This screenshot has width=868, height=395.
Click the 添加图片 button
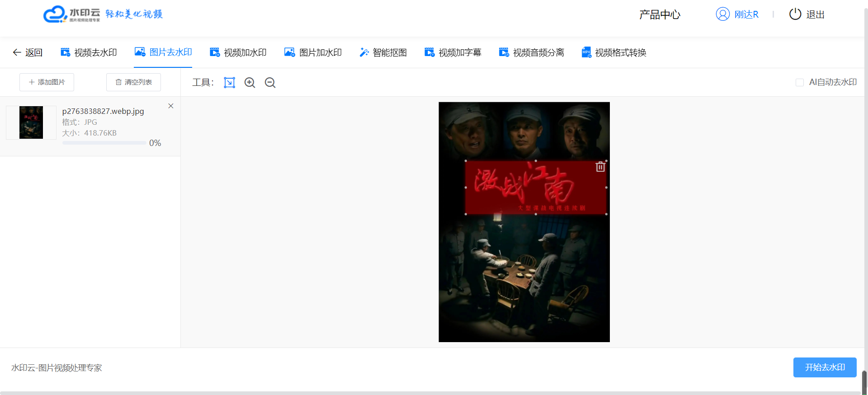(47, 82)
